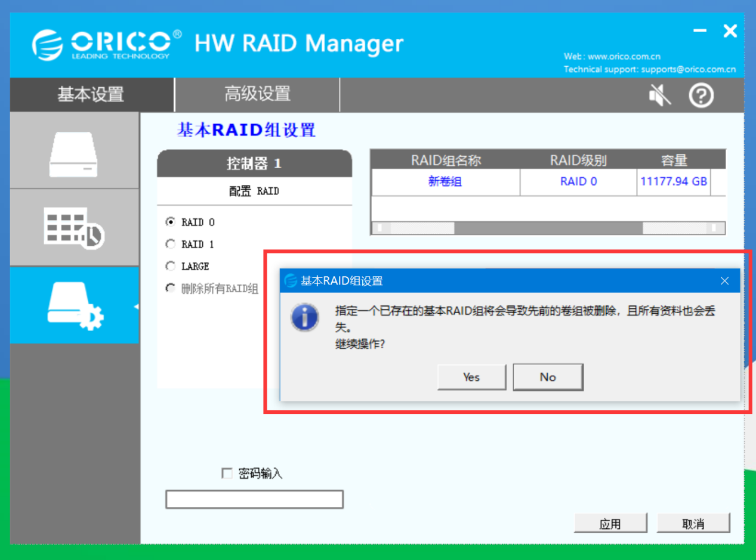Click the www.orico.com.cn web address
The image size is (756, 560).
[624, 57]
